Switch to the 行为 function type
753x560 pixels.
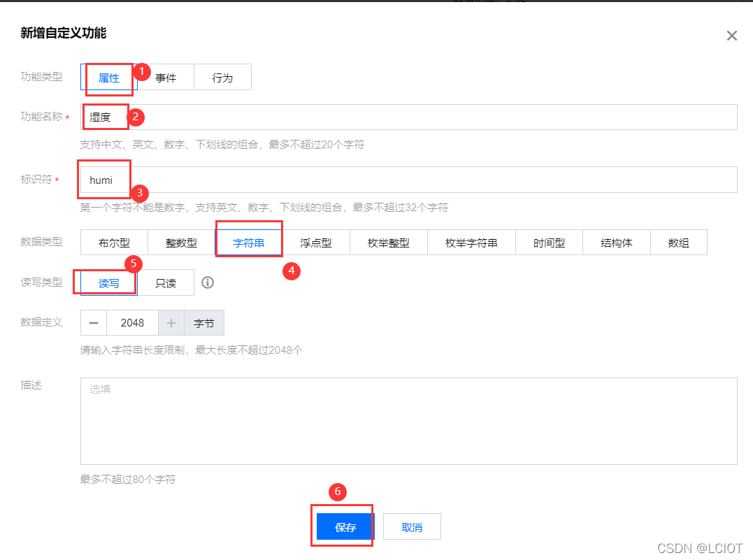222,77
